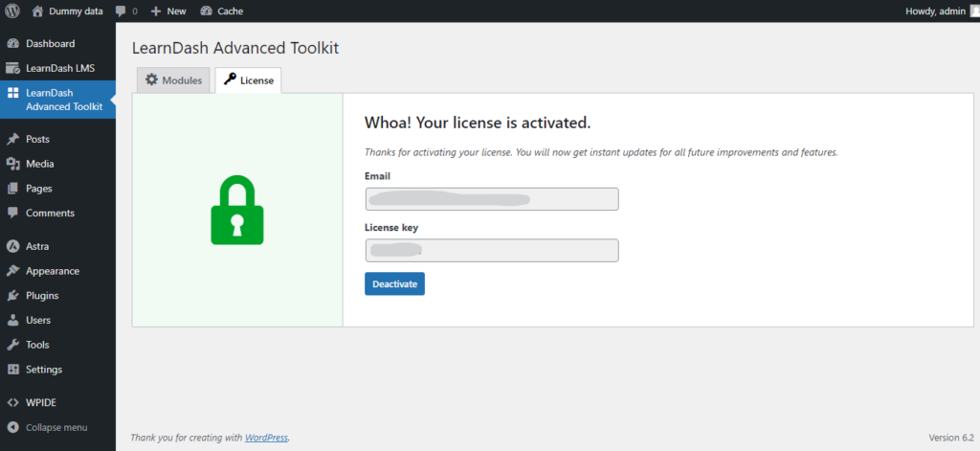Click the Collapse menu button text
This screenshot has width=980, height=451.
coord(56,428)
